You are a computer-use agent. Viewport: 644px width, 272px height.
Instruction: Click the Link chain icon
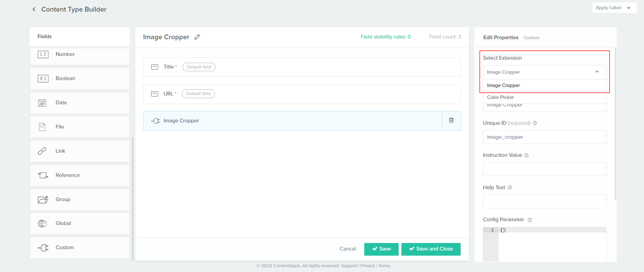coord(42,151)
